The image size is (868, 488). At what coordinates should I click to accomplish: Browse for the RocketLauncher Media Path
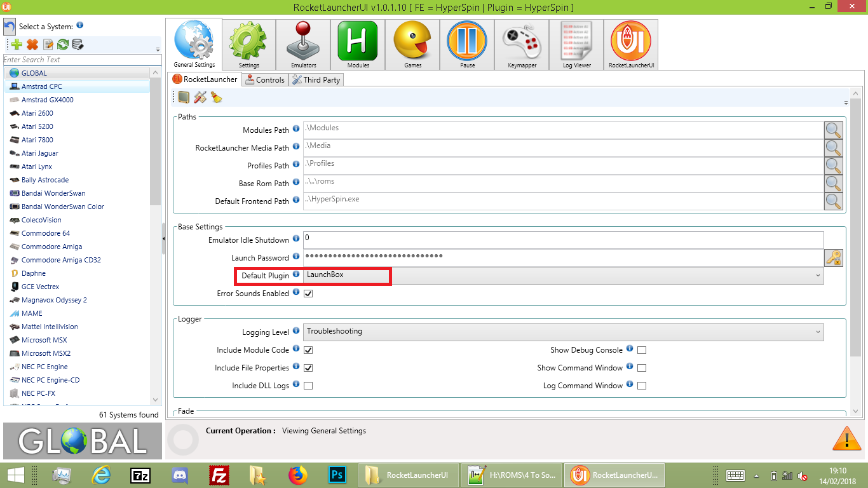(x=834, y=148)
